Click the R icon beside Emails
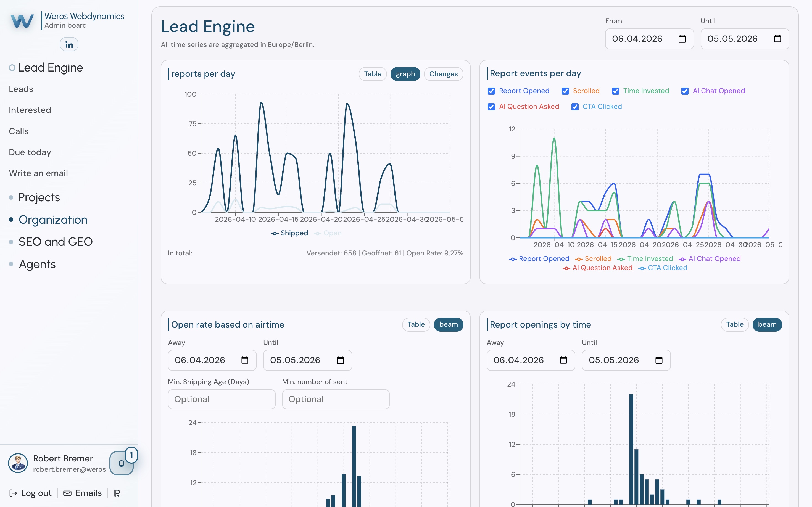The height and width of the screenshot is (507, 812). pyautogui.click(x=117, y=493)
